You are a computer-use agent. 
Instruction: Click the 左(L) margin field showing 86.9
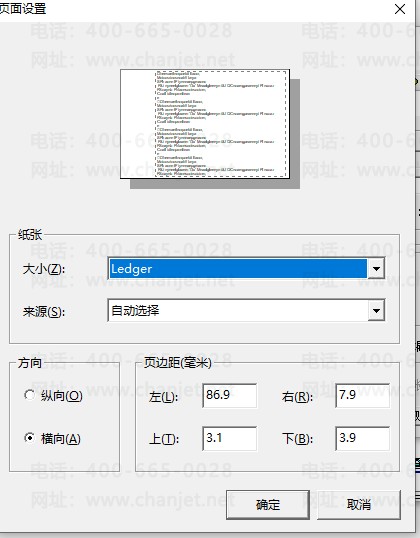tap(230, 396)
